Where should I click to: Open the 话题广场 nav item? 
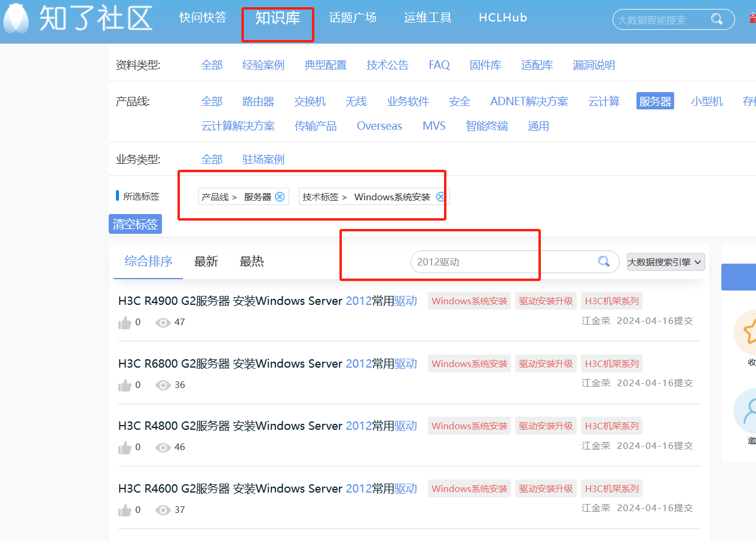click(x=353, y=17)
